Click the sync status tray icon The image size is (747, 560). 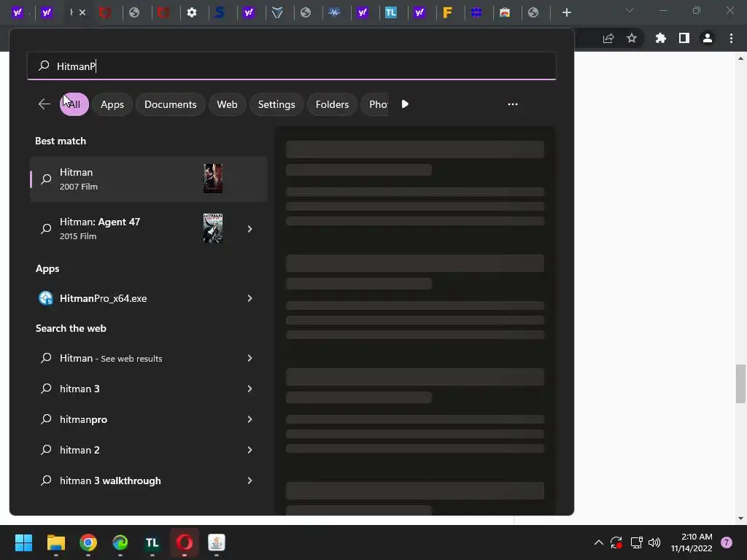click(616, 542)
